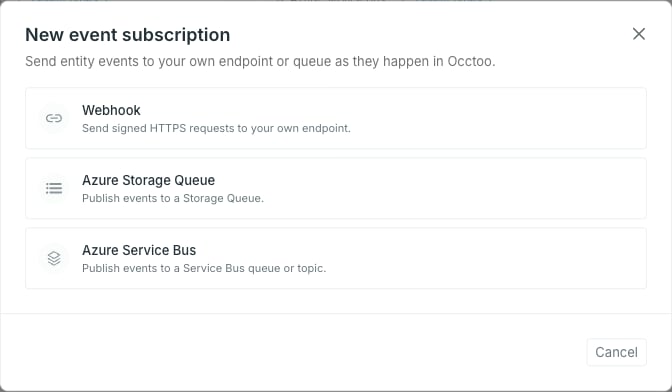Viewport: 672px width, 392px height.
Task: Close the New event subscription dialog
Action: click(639, 34)
